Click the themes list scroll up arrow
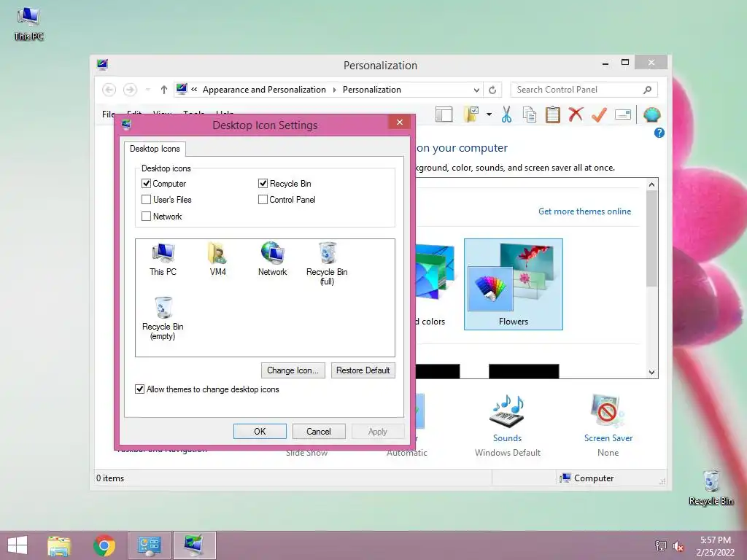Screen dimensions: 747x560 point(651,184)
